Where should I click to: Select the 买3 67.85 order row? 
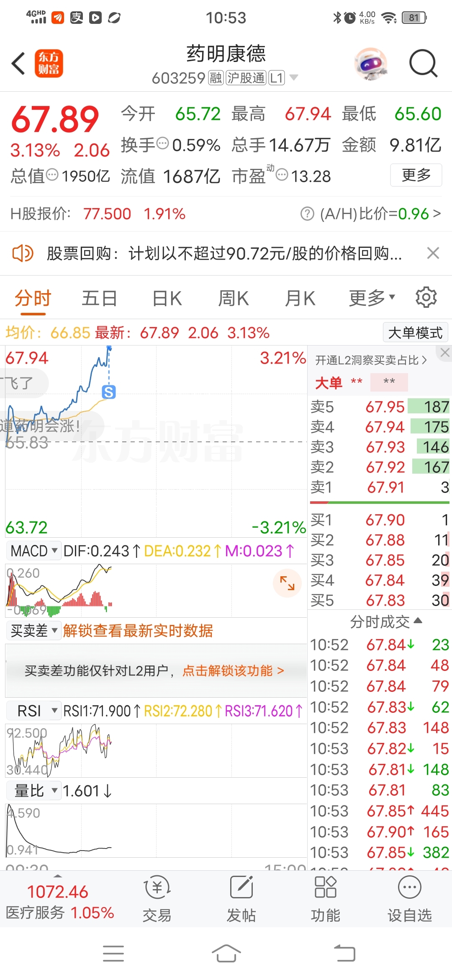point(380,560)
